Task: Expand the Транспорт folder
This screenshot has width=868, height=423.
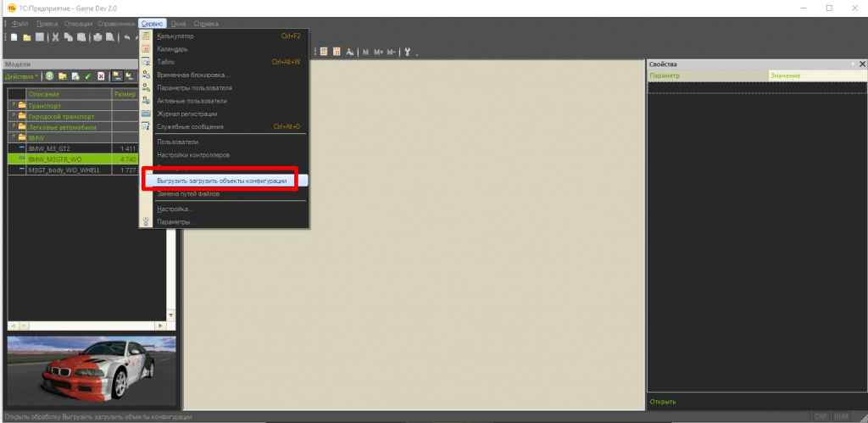Action: point(14,105)
